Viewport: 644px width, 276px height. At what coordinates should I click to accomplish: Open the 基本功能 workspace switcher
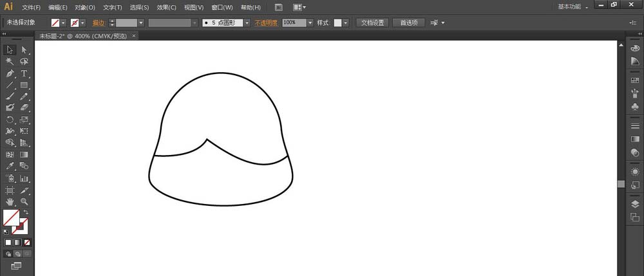click(x=572, y=7)
